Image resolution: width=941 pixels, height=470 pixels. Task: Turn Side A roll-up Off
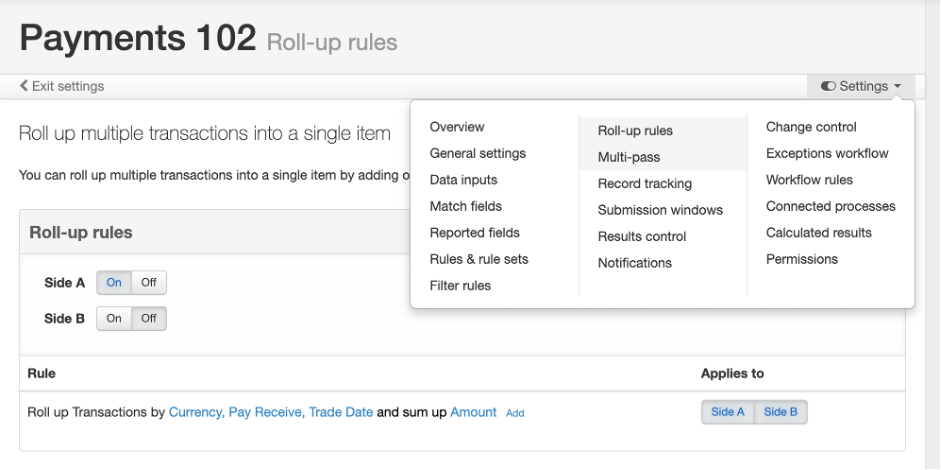(149, 282)
